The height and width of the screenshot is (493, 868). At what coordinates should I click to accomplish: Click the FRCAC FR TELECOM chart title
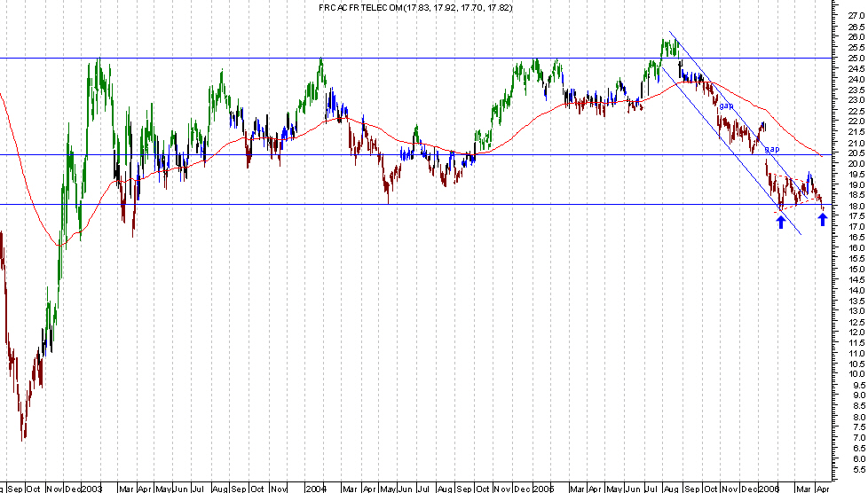415,8
